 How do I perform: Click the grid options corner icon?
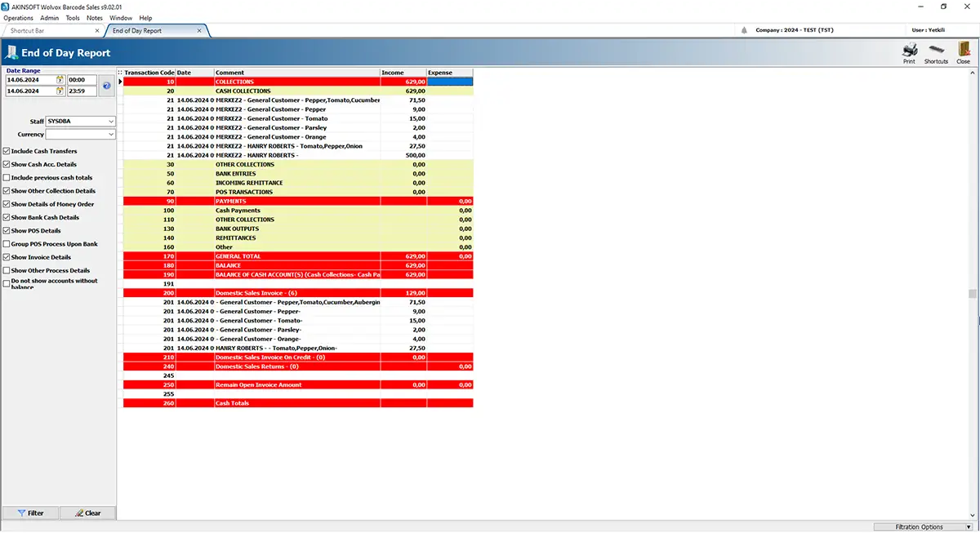120,73
